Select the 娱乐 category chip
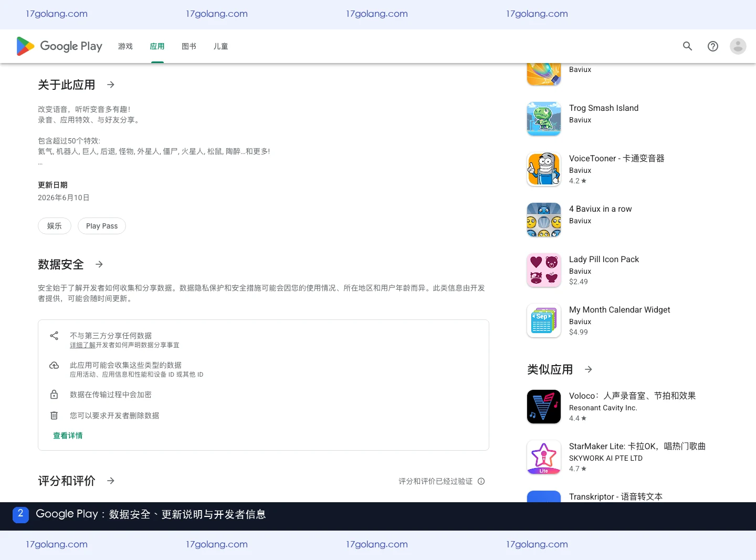 coord(55,226)
